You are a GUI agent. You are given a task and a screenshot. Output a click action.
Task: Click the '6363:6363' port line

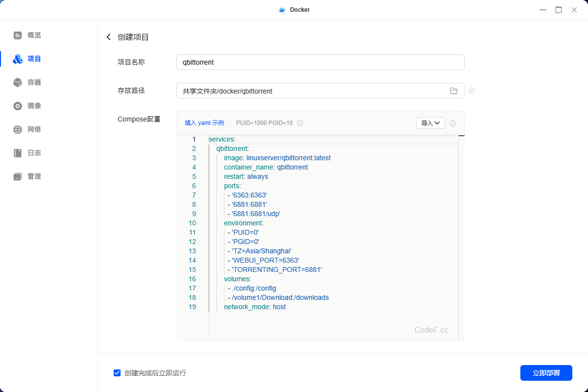pyautogui.click(x=247, y=195)
